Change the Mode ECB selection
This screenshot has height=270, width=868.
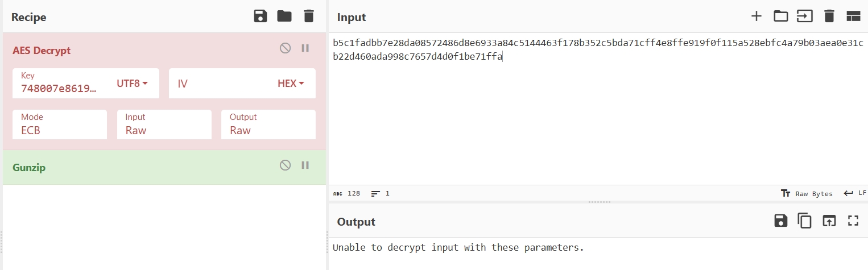pyautogui.click(x=60, y=124)
